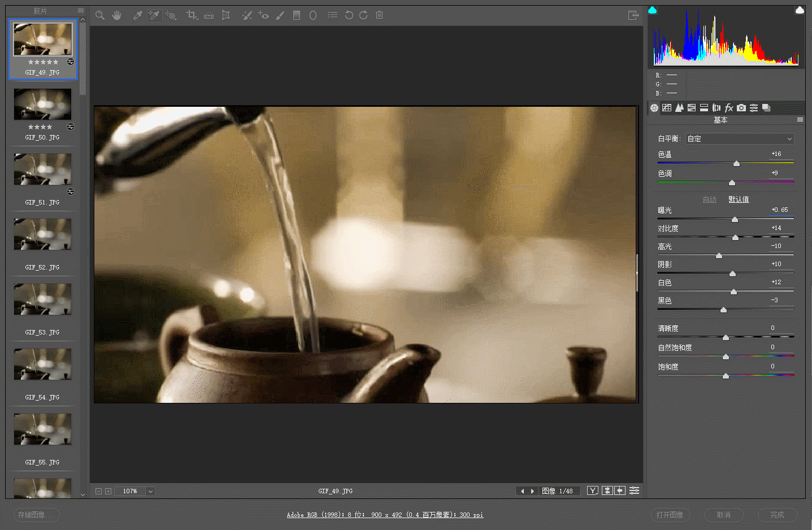Rotate image 90° counterclockwise
812x530 pixels.
click(x=349, y=15)
